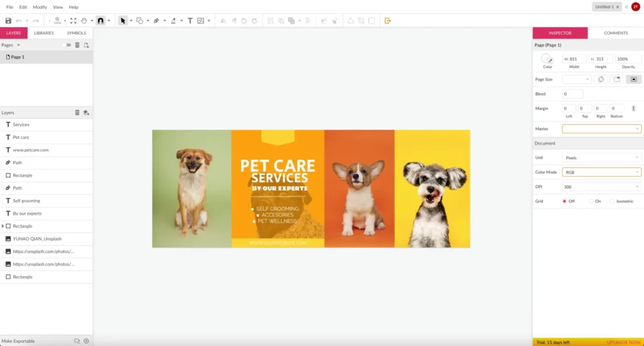Click the Redo arrow icon
The width and height of the screenshot is (644, 346).
coord(36,21)
